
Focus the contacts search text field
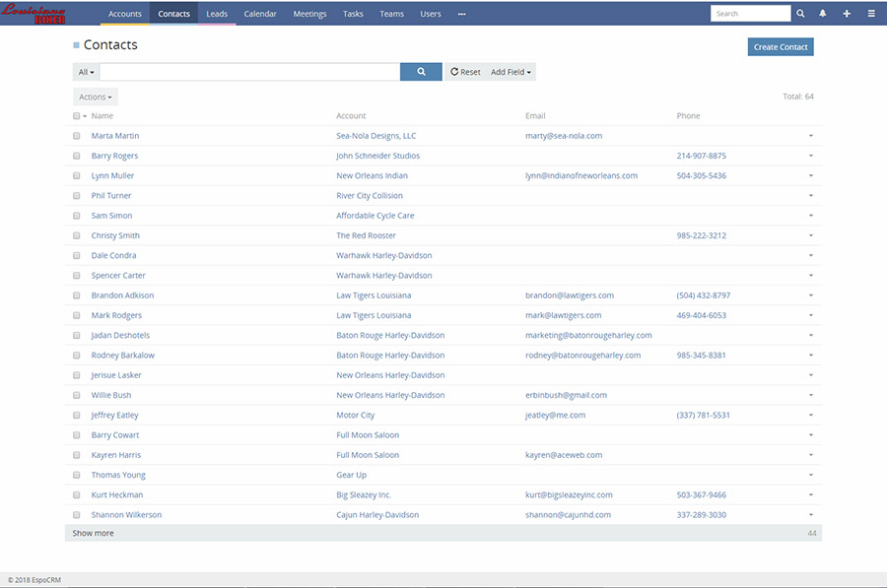click(x=249, y=72)
